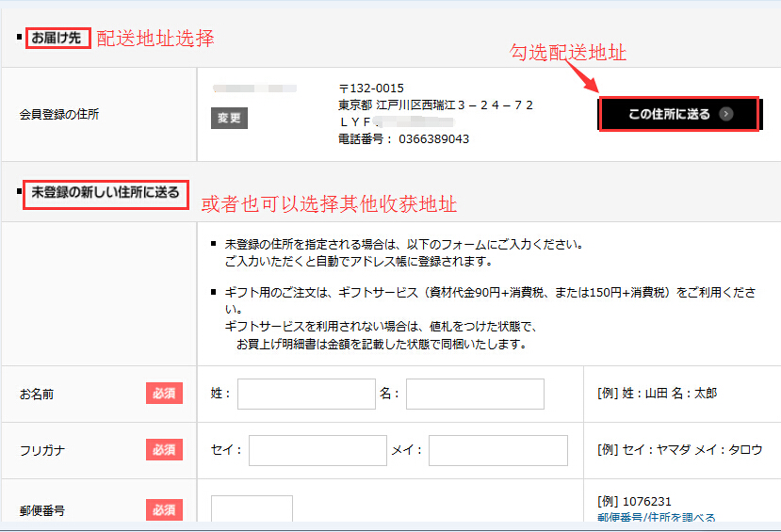Click the 必須 badge next to 郵便番号
781x532 pixels.
pos(164,509)
